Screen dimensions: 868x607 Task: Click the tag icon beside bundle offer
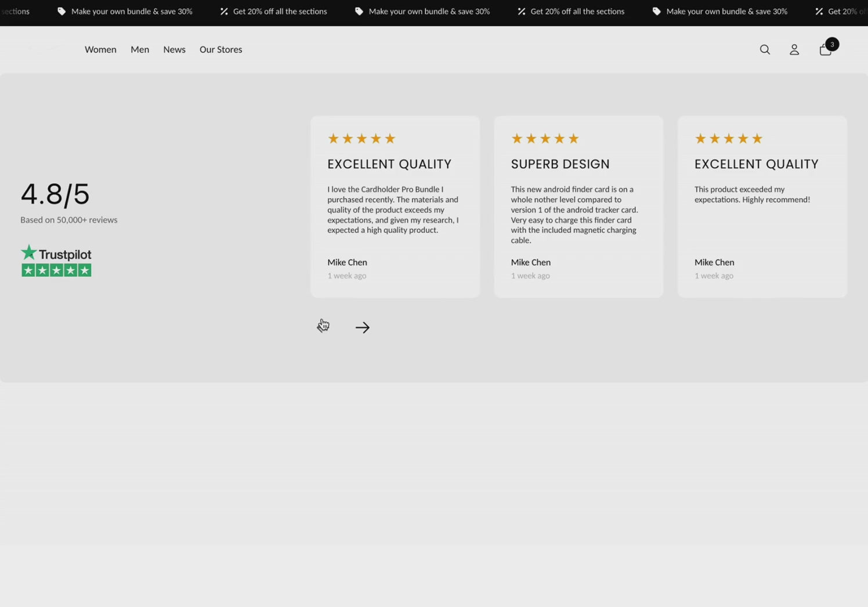(x=60, y=11)
